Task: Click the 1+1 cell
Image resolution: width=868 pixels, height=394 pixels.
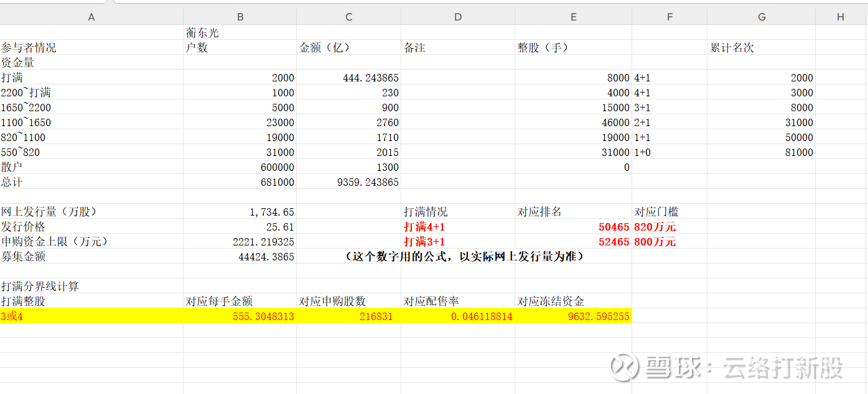Action: pos(670,137)
